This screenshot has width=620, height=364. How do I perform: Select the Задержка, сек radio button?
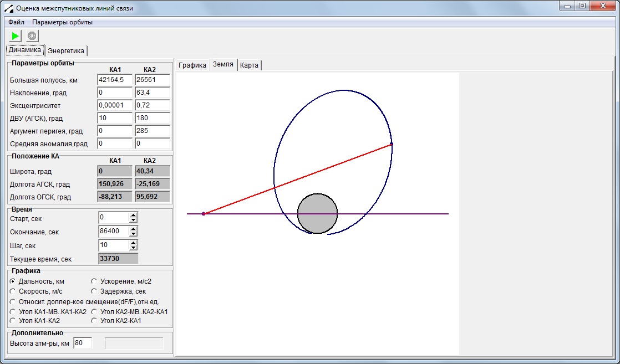pos(94,291)
